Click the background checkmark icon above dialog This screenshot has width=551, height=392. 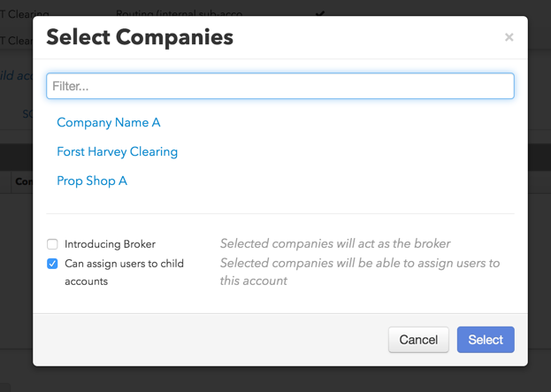(320, 13)
